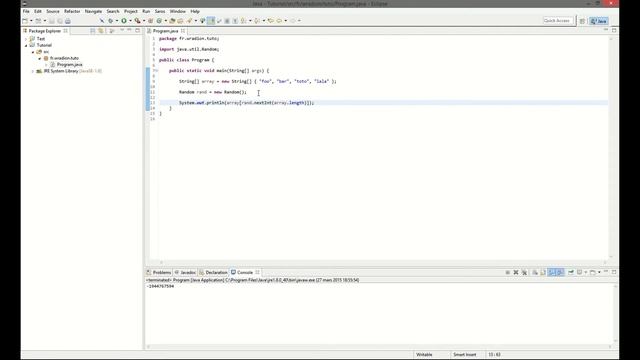The width and height of the screenshot is (640, 360).
Task: Click Remove All Terminated Launches icon
Action: click(x=524, y=272)
